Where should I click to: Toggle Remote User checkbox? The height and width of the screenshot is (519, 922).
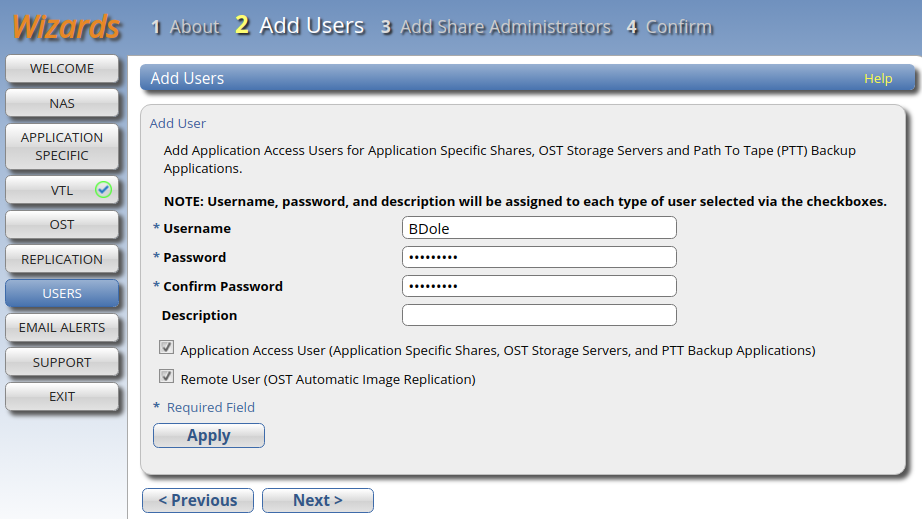click(166, 376)
